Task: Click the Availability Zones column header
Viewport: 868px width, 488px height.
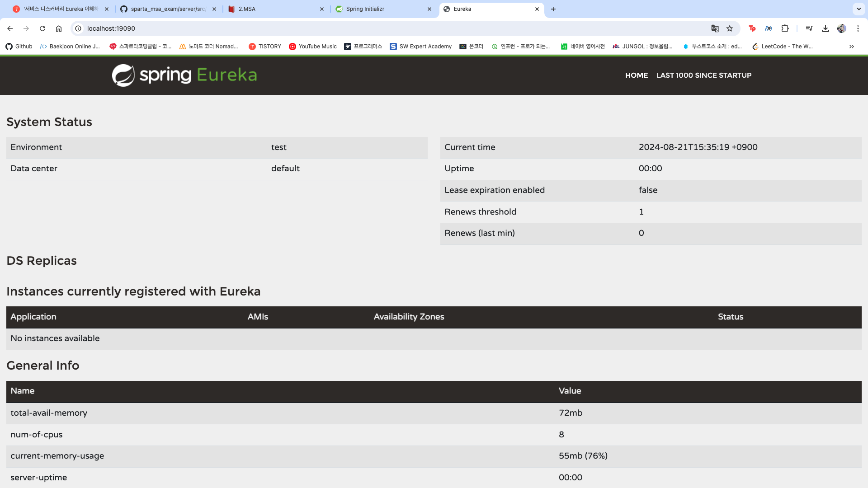Action: (409, 317)
